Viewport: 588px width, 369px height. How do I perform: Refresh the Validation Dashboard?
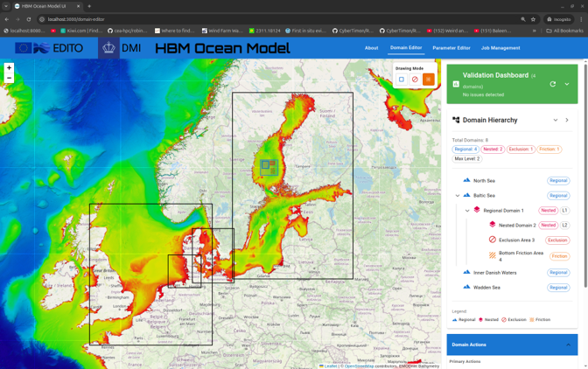[x=552, y=84]
